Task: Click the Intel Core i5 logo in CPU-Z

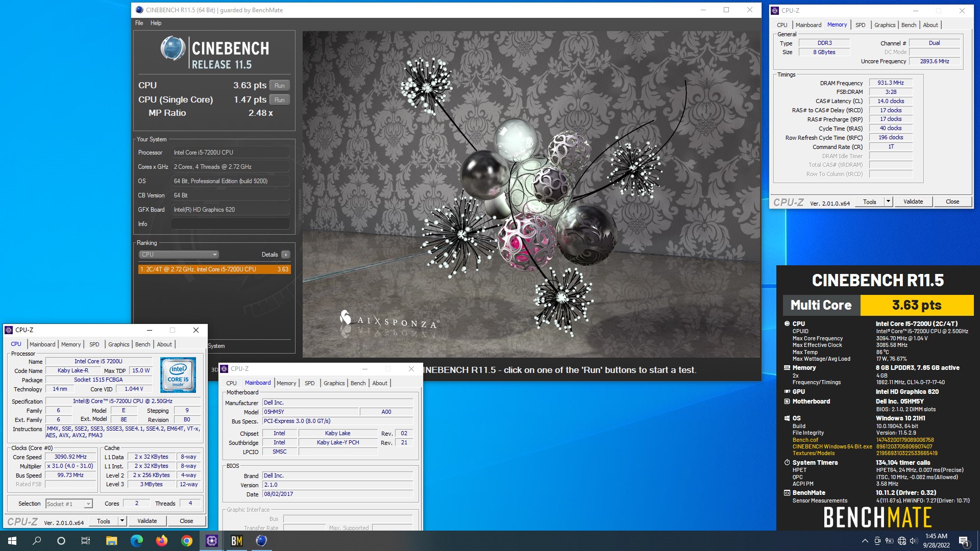Action: click(x=178, y=375)
